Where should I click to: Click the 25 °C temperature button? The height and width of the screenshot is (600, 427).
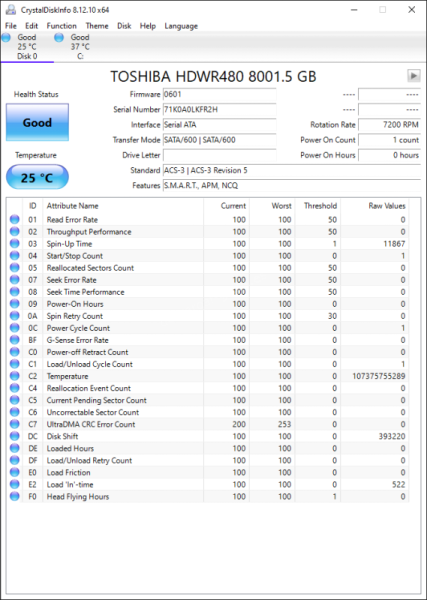point(37,177)
